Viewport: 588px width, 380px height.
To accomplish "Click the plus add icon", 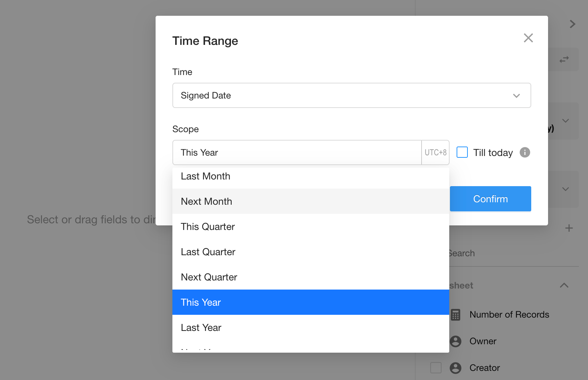I will [569, 228].
